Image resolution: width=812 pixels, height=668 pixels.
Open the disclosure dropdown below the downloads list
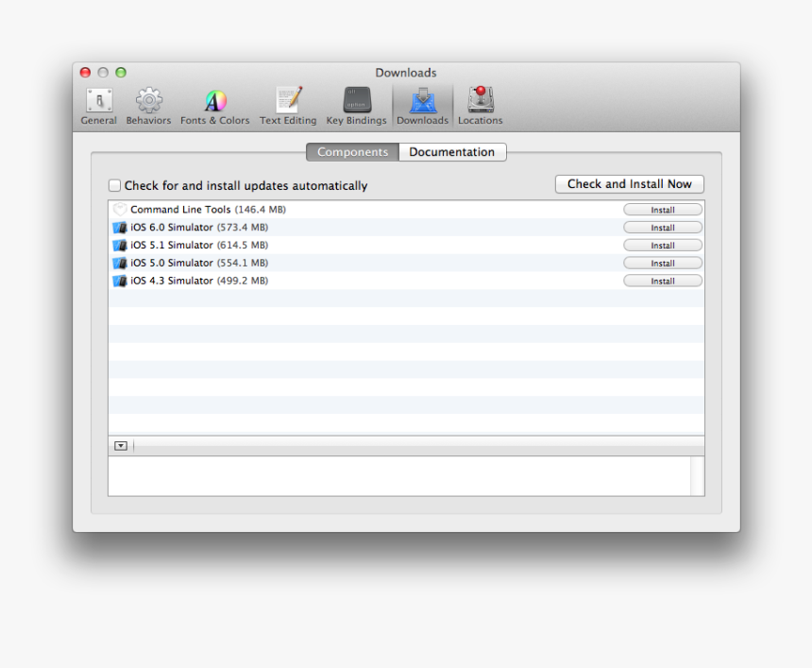pos(119,445)
